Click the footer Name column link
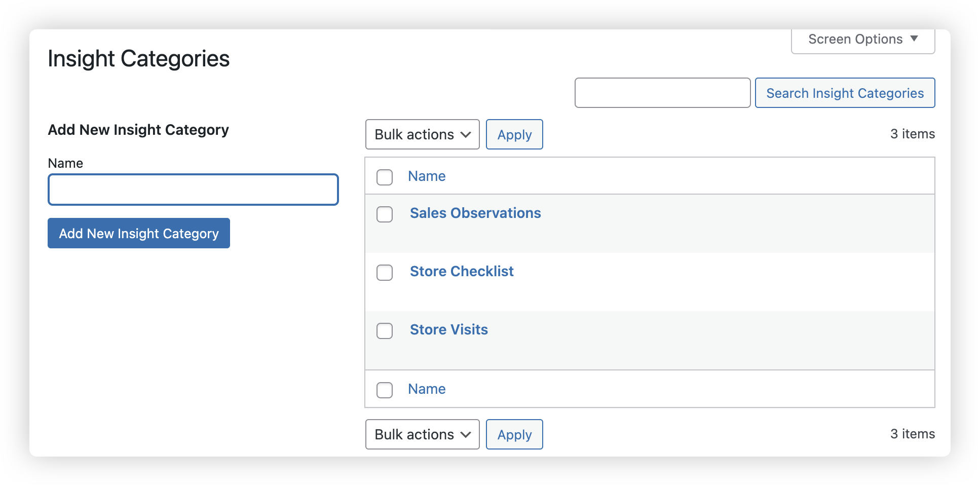980x486 pixels. 427,389
